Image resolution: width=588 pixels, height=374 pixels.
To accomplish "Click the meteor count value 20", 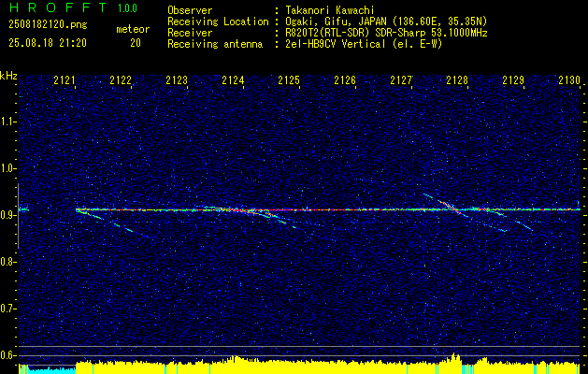I will pyautogui.click(x=136, y=43).
